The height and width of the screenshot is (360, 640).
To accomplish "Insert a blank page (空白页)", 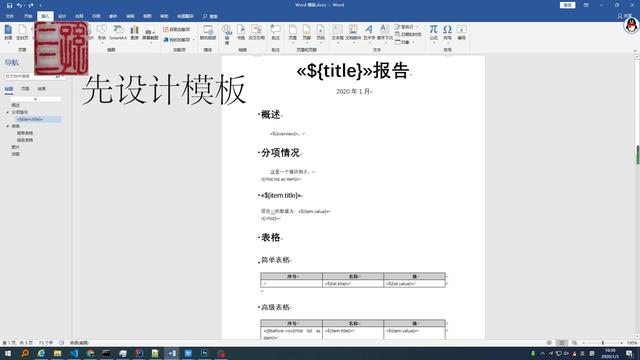I will (x=22, y=33).
